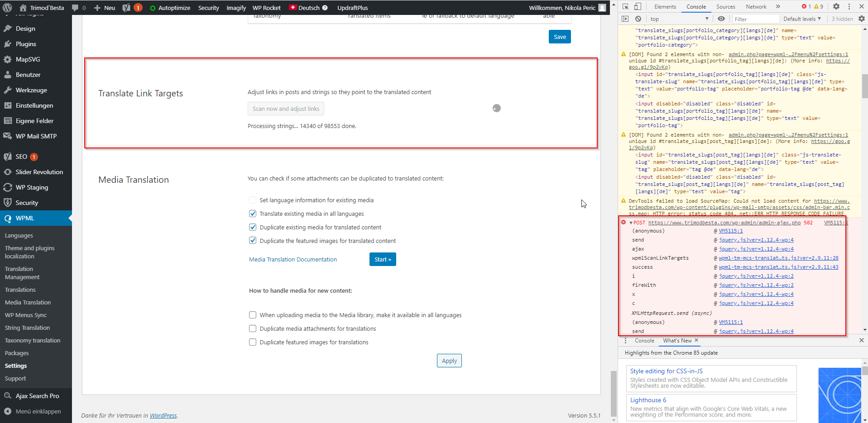868x423 pixels.
Task: Open the Default levels dropdown
Action: 802,19
